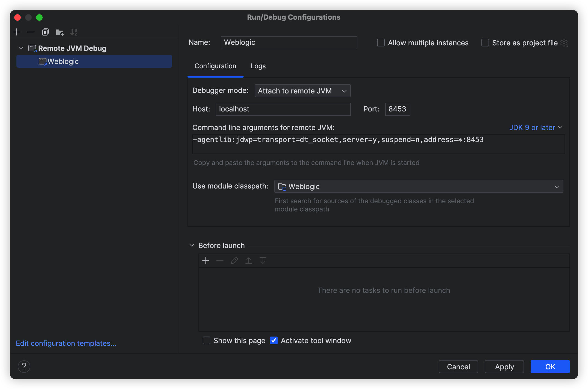Click the green zoom window button
The width and height of the screenshot is (588, 389).
39,17
